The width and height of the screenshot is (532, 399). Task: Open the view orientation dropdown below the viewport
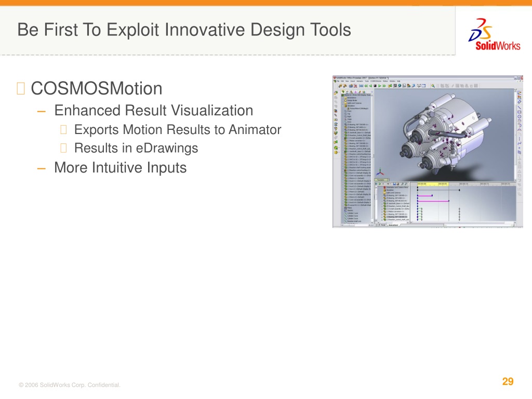[389, 180]
